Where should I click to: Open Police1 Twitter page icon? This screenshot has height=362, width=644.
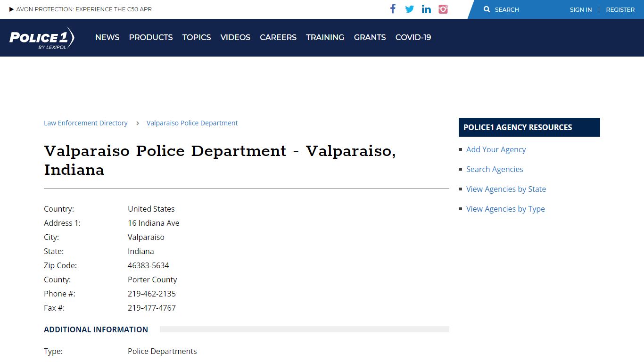409,9
